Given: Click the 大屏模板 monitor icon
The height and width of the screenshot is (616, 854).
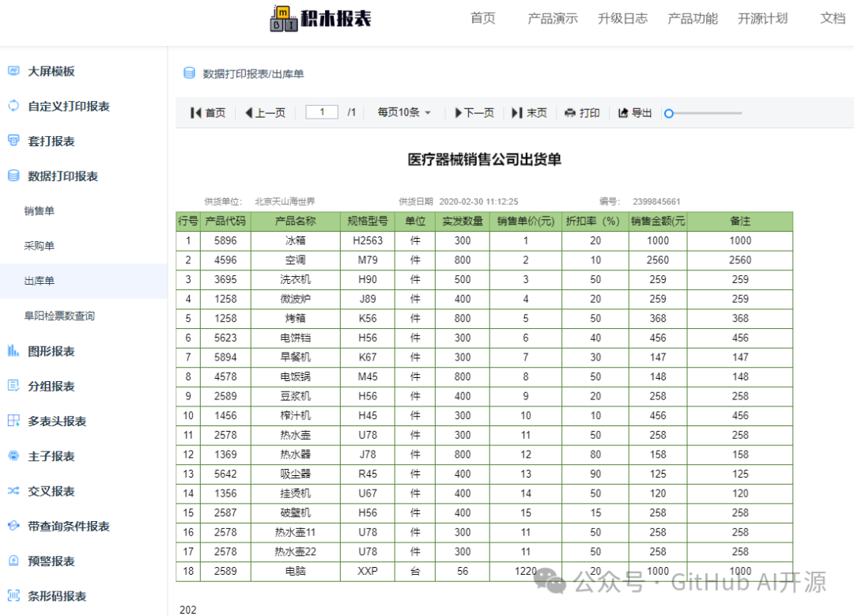Looking at the screenshot, I should coord(13,71).
